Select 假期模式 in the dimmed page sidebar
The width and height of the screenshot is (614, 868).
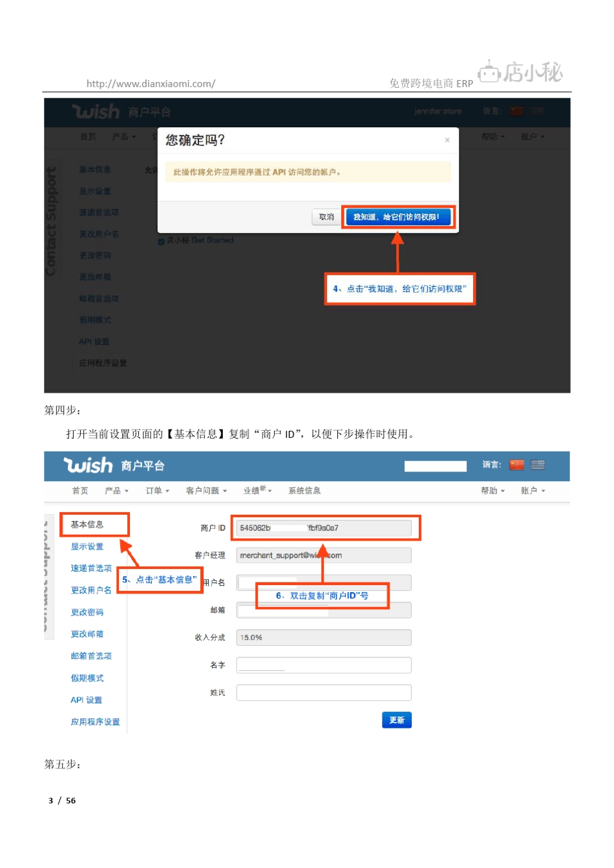coord(94,320)
